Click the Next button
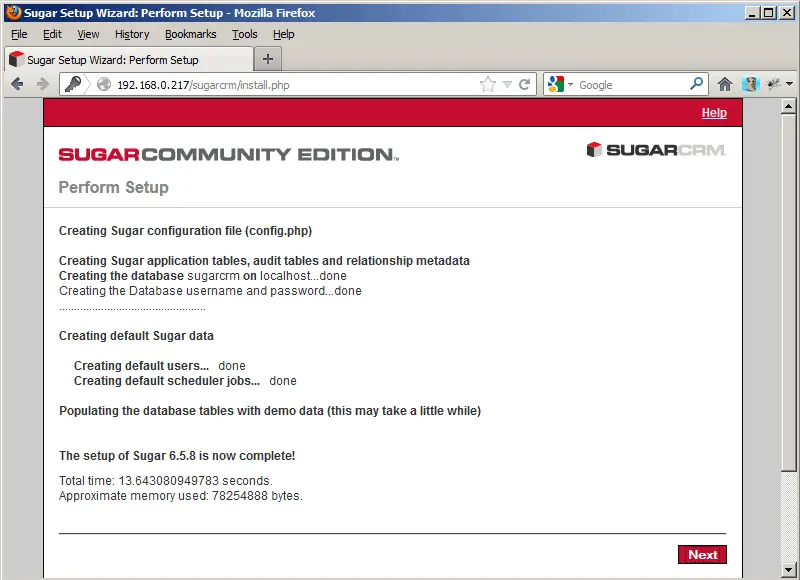The image size is (800, 580). click(x=703, y=554)
